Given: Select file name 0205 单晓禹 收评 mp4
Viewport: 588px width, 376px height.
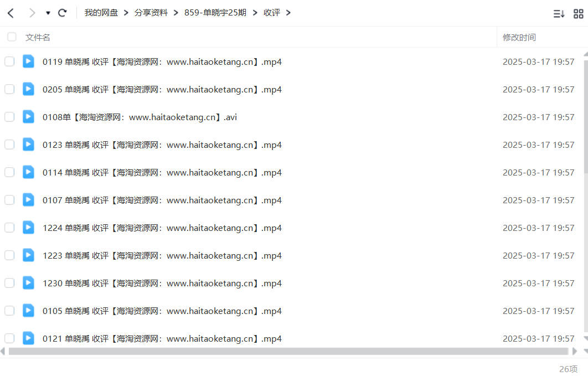Looking at the screenshot, I should click(162, 90).
